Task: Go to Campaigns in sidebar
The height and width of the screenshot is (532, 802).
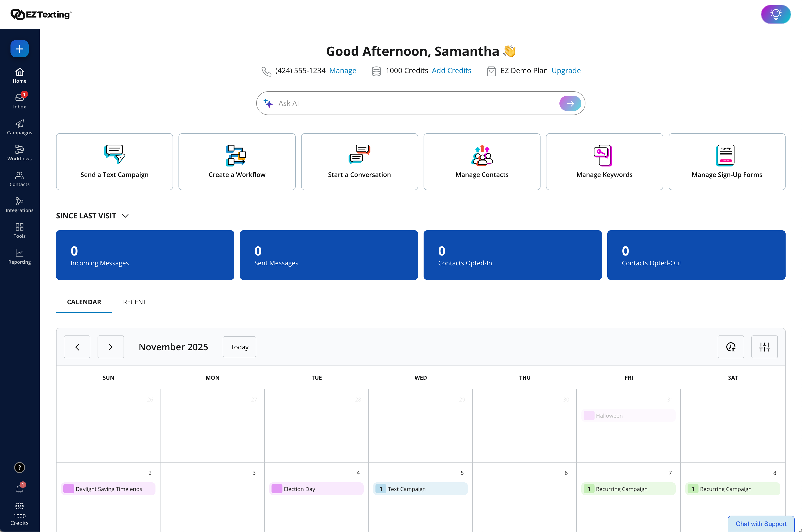Action: 19,127
